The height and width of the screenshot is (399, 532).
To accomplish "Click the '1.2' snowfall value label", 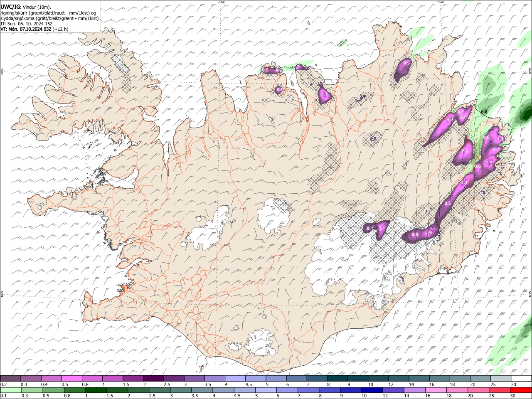I will [489, 163].
